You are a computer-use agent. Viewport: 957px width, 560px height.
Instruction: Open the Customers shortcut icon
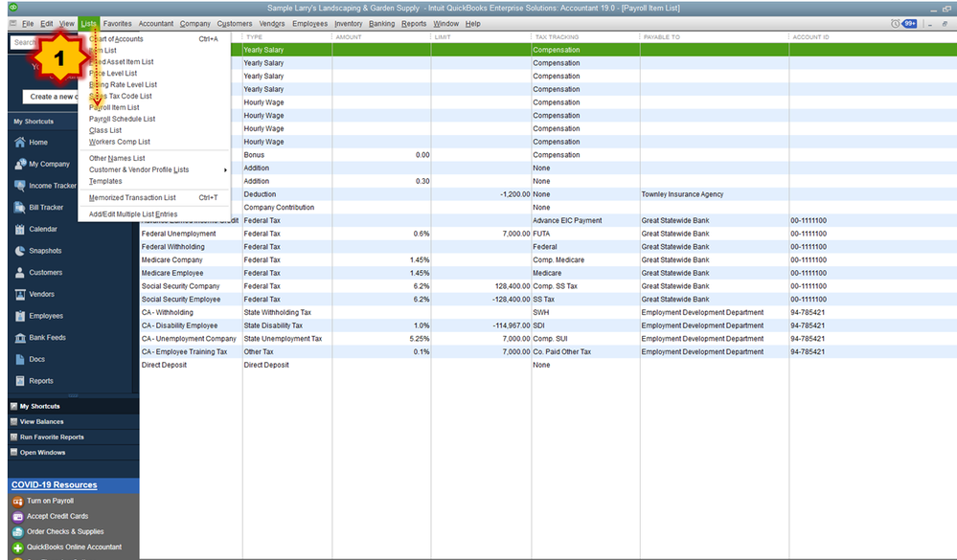19,273
